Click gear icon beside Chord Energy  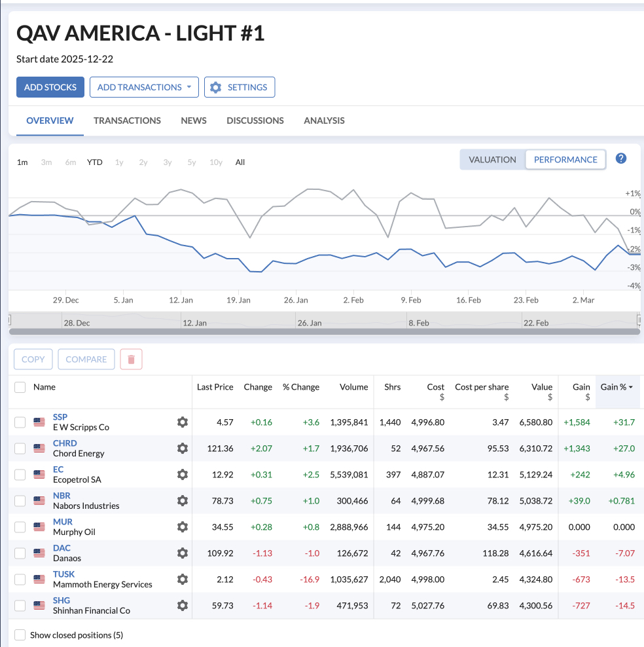[x=183, y=449]
